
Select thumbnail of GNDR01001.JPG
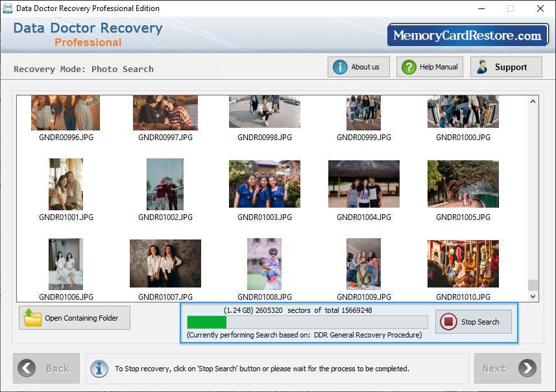[x=66, y=184]
